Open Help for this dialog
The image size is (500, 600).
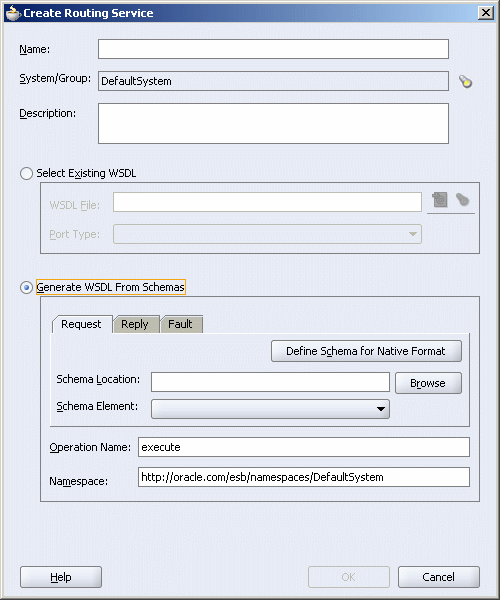coord(61,577)
